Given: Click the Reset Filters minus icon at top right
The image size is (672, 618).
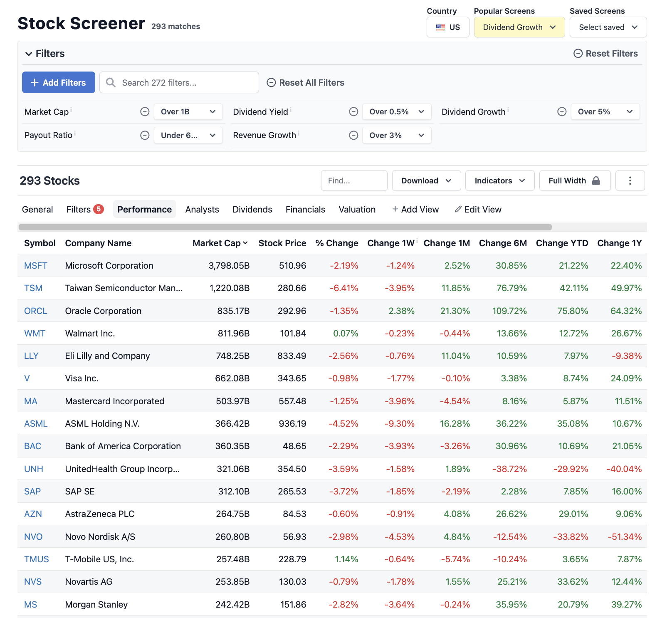Looking at the screenshot, I should pyautogui.click(x=578, y=53).
